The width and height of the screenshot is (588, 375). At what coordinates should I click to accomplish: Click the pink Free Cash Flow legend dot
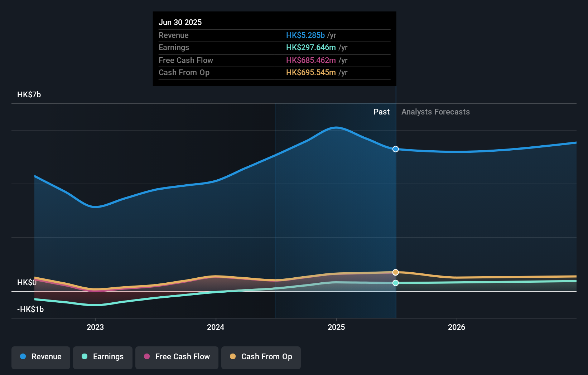point(146,357)
